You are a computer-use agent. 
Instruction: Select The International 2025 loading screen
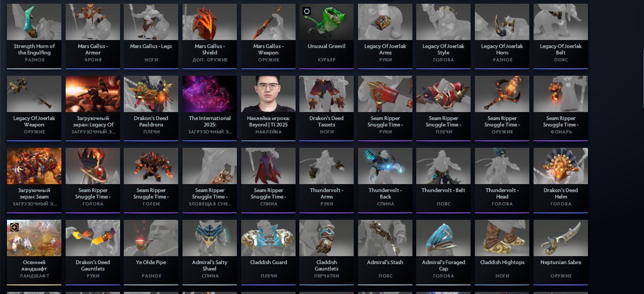(x=209, y=108)
